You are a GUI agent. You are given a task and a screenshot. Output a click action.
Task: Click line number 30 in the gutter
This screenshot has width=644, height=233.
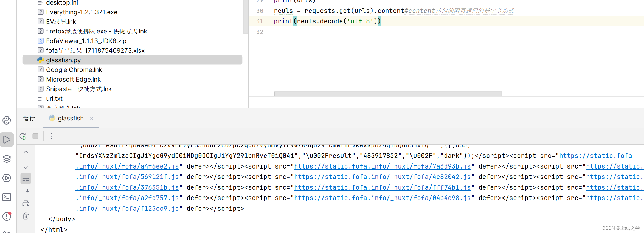[260, 11]
